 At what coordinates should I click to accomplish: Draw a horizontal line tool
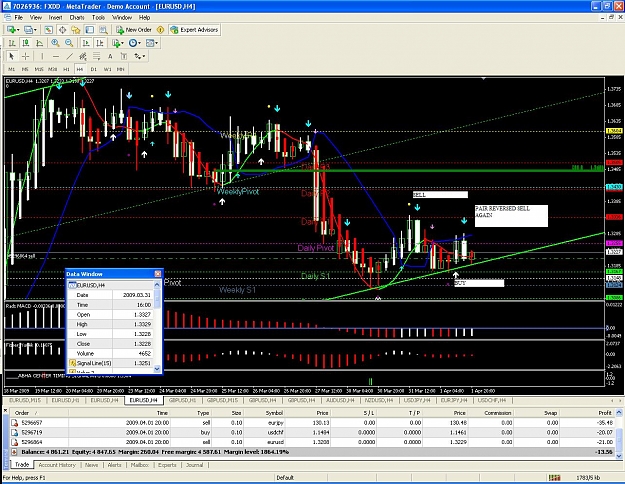pos(55,56)
